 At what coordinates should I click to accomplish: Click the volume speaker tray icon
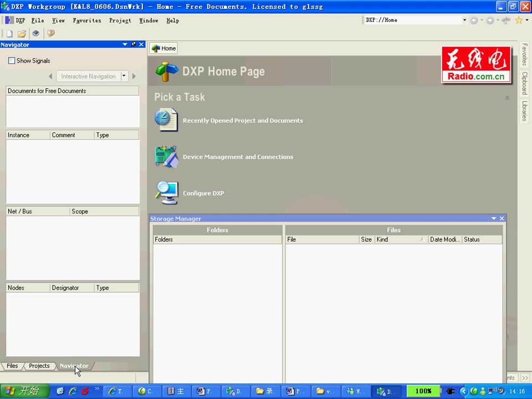pos(501,391)
